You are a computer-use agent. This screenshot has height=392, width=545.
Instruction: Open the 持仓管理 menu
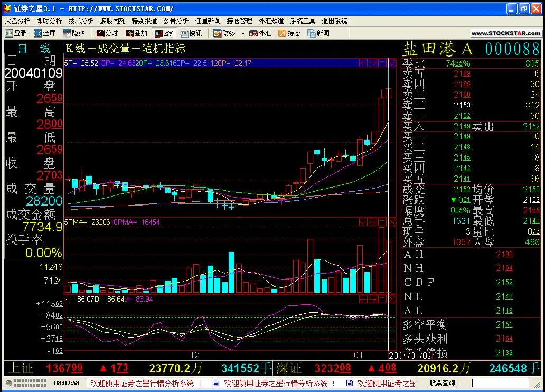pyautogui.click(x=239, y=21)
